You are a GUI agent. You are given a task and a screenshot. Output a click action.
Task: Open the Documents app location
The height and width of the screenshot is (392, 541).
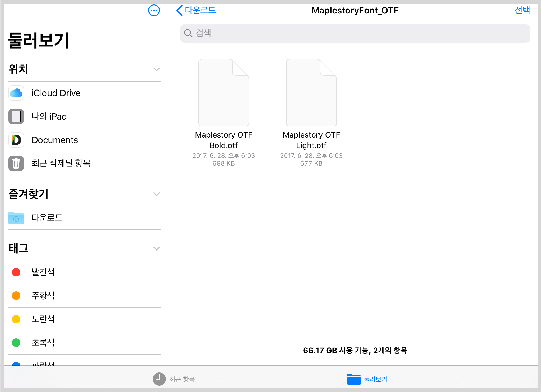click(55, 140)
